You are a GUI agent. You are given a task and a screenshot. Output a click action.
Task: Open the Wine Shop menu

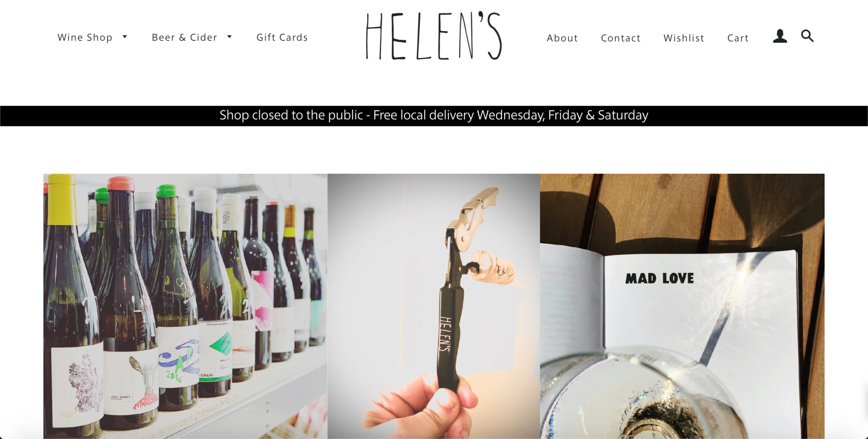point(85,37)
